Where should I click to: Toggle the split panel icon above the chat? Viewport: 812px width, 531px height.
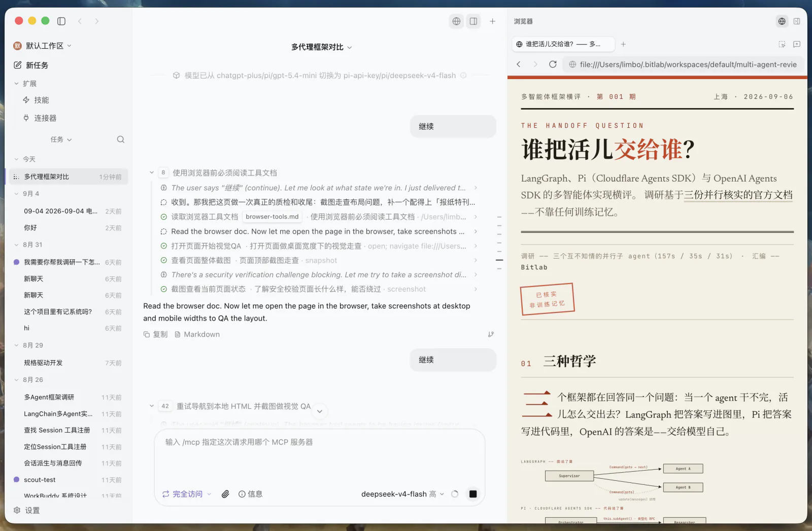point(473,21)
